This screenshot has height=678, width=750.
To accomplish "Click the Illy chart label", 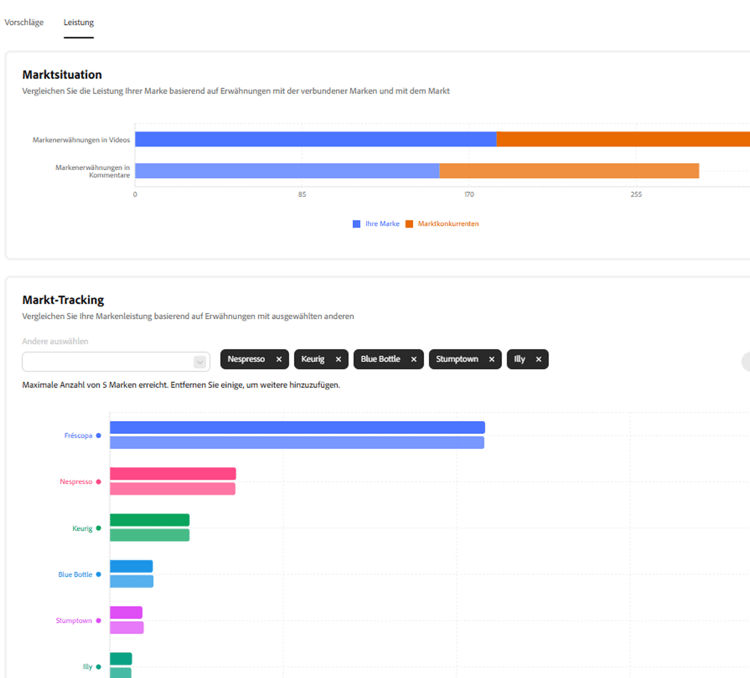I will [x=88, y=667].
